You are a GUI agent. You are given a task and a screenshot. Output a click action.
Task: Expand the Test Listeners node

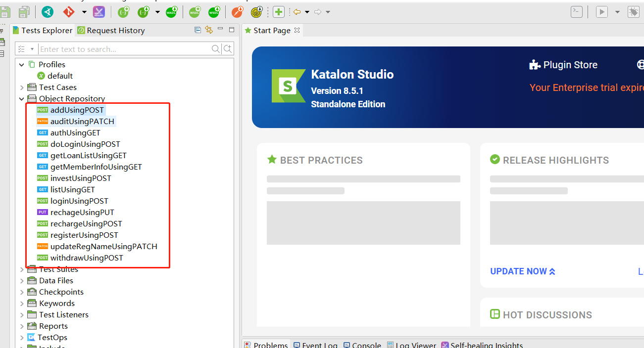pyautogui.click(x=22, y=315)
